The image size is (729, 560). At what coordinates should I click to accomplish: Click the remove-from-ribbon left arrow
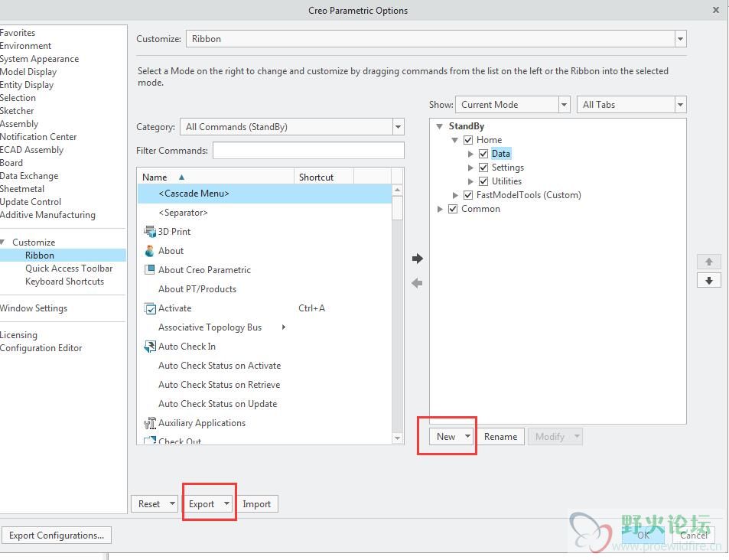pyautogui.click(x=418, y=283)
